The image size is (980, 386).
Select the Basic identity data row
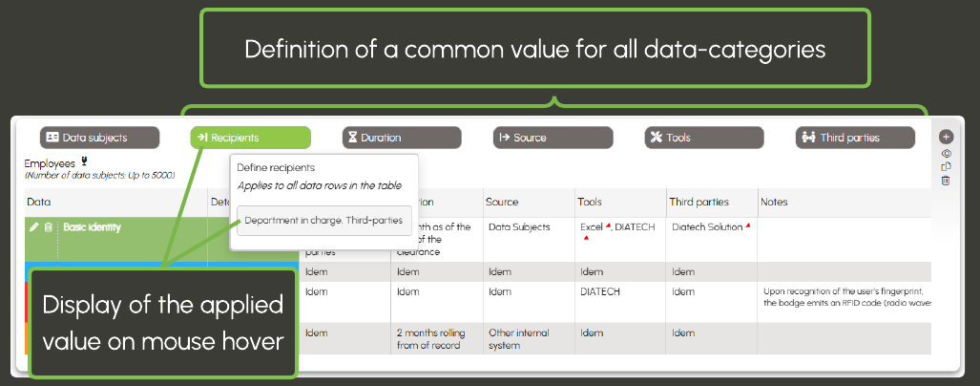(94, 227)
